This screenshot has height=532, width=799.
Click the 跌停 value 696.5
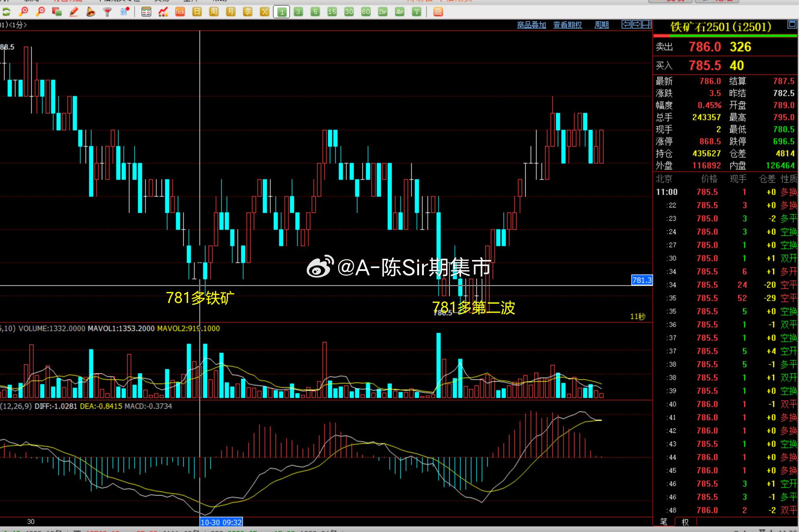click(x=784, y=141)
